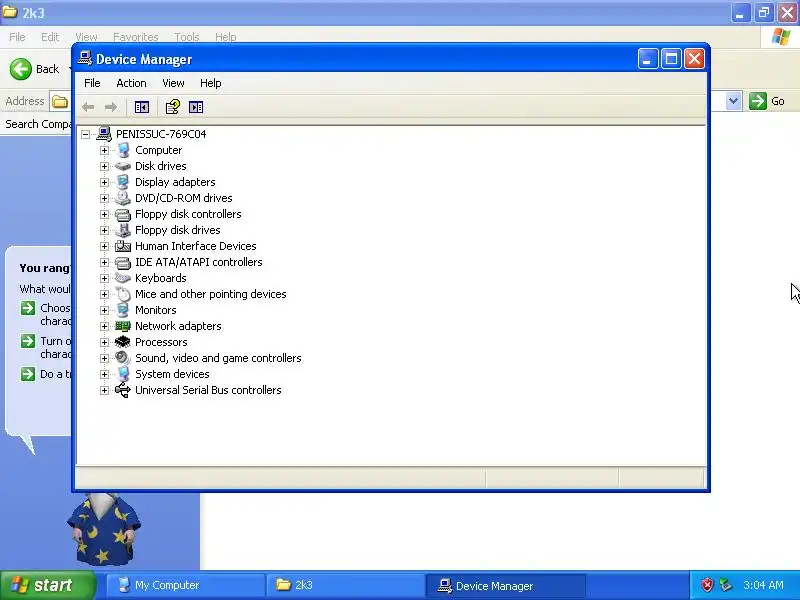The height and width of the screenshot is (600, 800).
Task: Select the IDE ATA/ATAPI controllers label
Action: (198, 262)
